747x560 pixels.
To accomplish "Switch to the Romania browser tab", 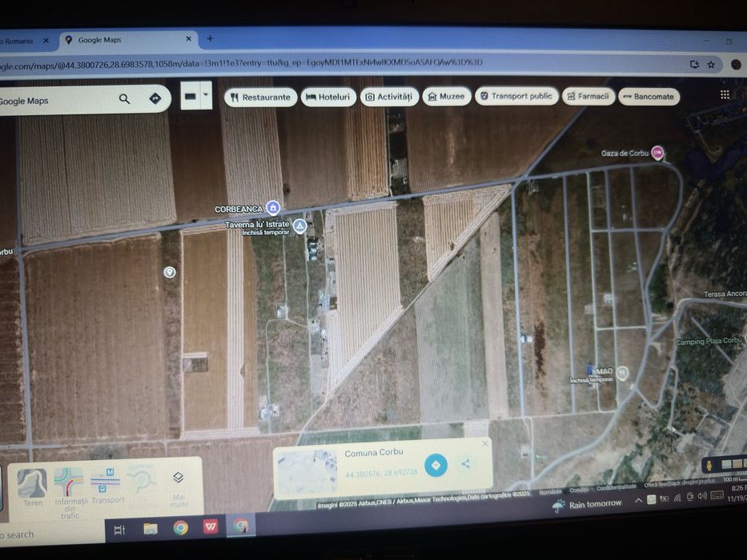I will (24, 41).
